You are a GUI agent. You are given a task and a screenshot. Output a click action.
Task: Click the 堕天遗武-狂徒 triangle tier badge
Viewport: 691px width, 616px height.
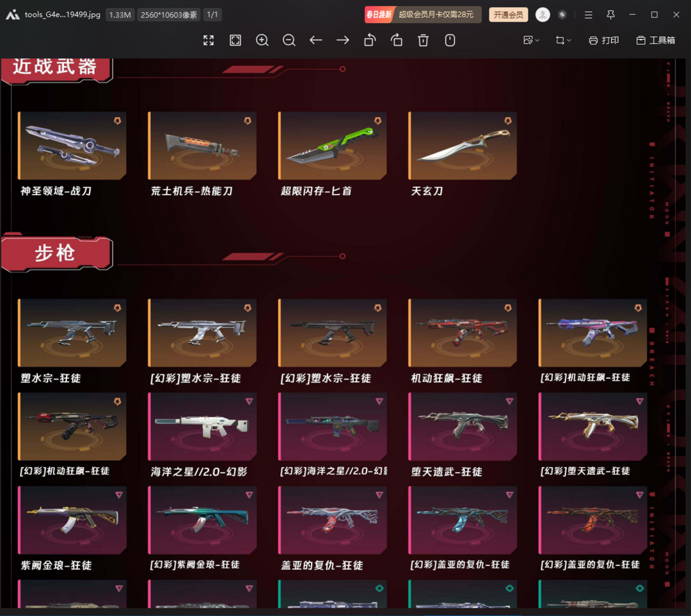509,402
